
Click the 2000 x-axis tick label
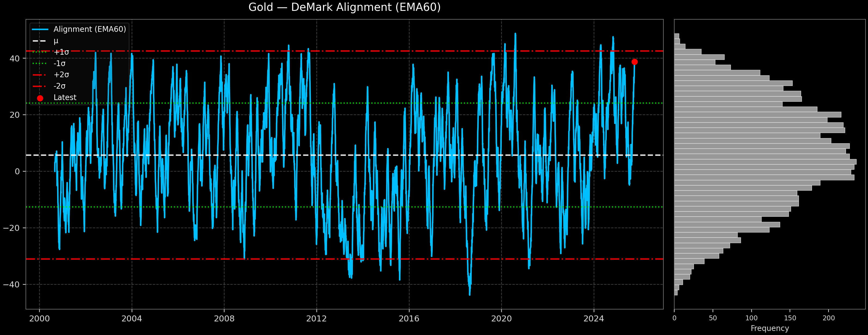[x=39, y=319]
